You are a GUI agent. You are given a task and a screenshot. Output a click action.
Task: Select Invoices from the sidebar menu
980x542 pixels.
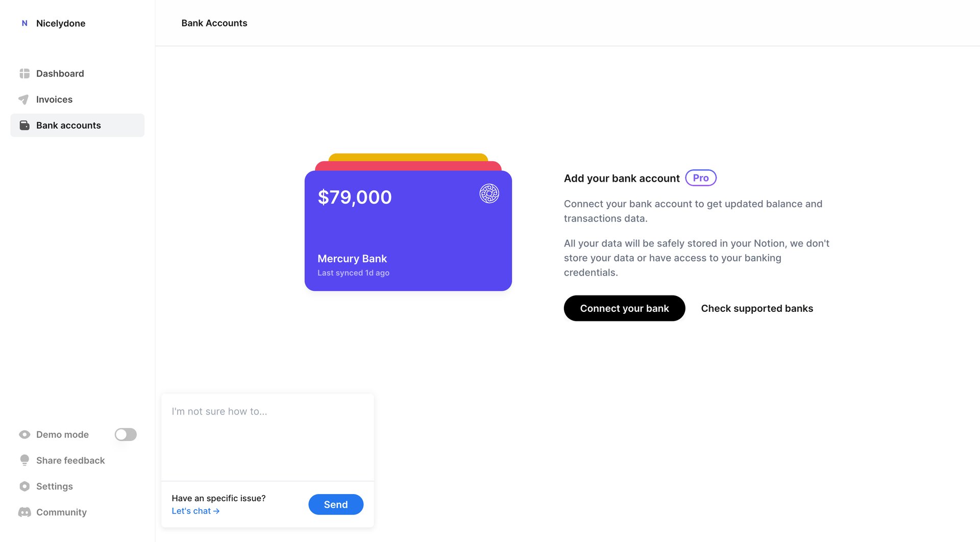click(54, 100)
